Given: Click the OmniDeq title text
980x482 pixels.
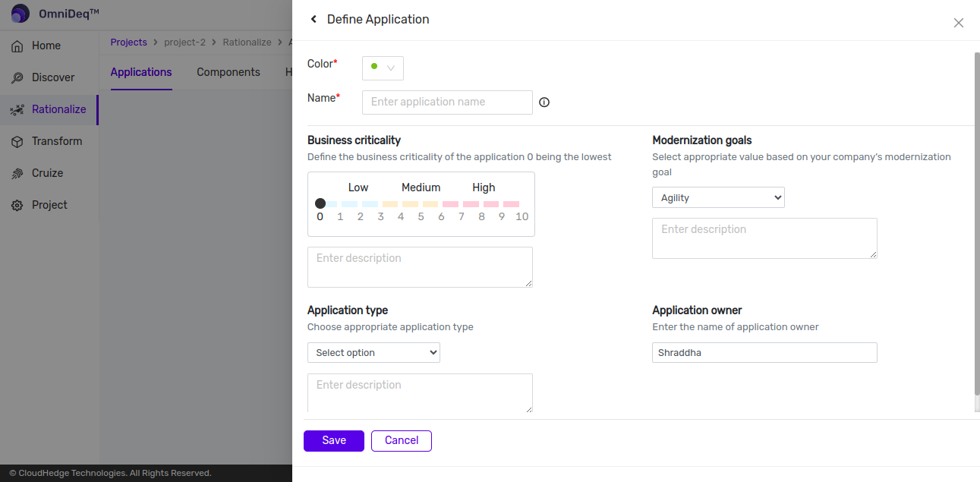Looking at the screenshot, I should [x=69, y=14].
